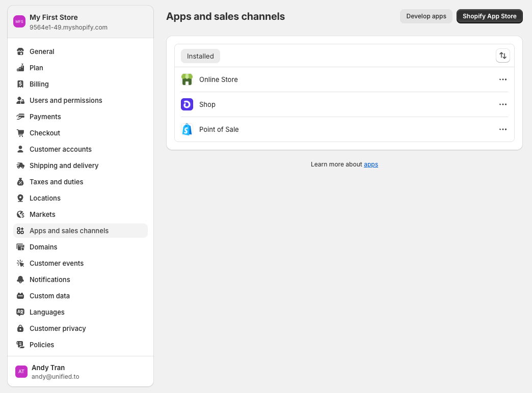Click the Shop app icon
Image resolution: width=532 pixels, height=393 pixels.
[187, 104]
